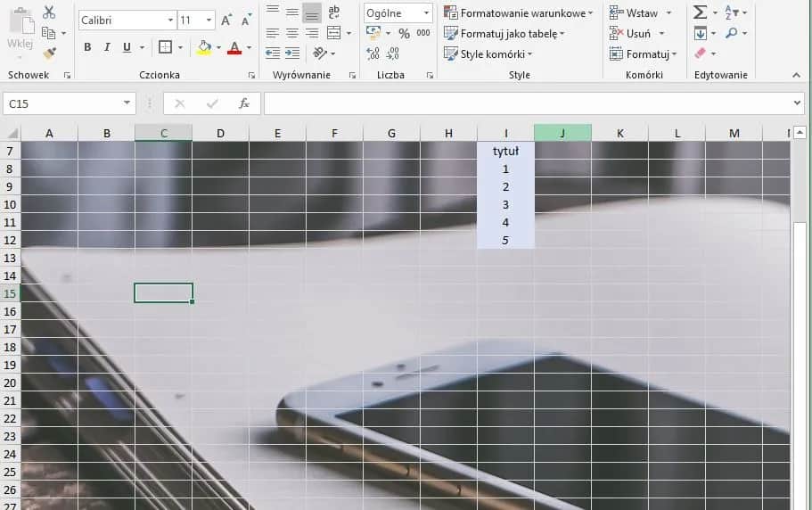This screenshot has width=812, height=510.
Task: Toggle Italic formatting
Action: pos(107,47)
